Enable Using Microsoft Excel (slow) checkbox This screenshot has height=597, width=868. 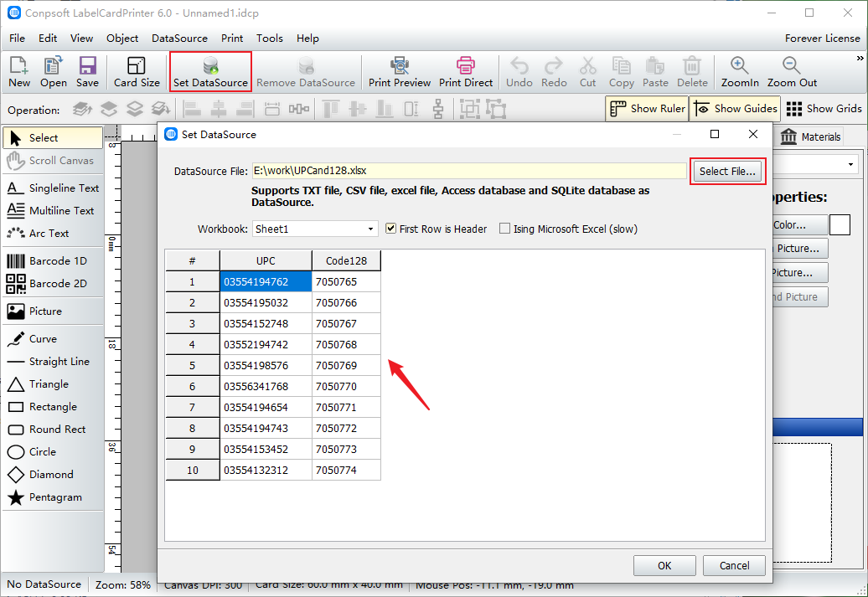point(505,229)
